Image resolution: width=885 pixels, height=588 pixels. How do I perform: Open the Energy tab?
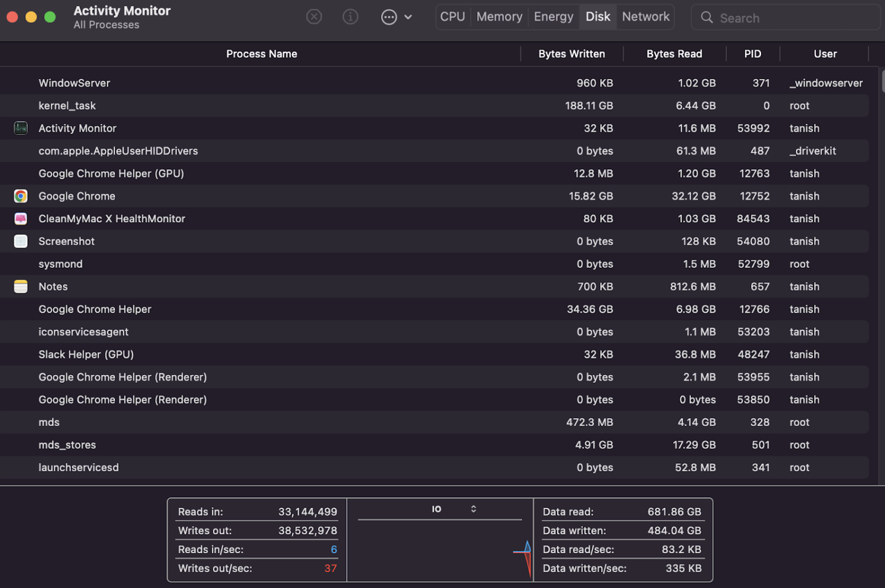coord(553,17)
